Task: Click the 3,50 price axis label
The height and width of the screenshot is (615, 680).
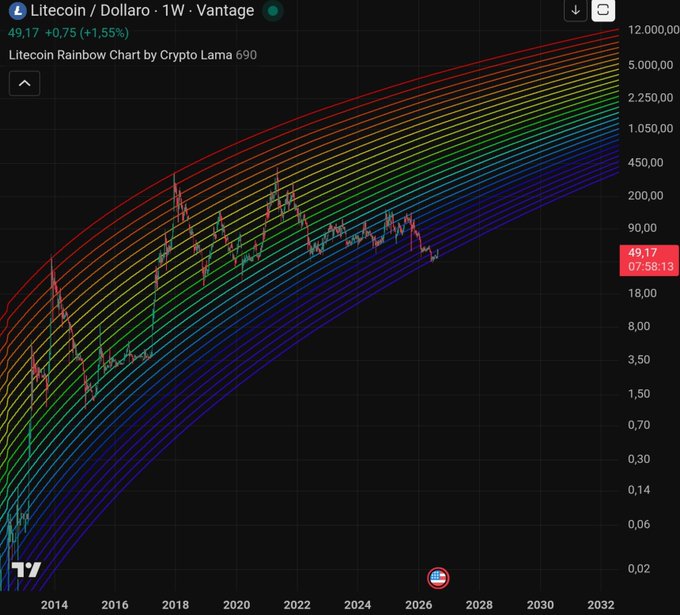Action: coord(639,360)
